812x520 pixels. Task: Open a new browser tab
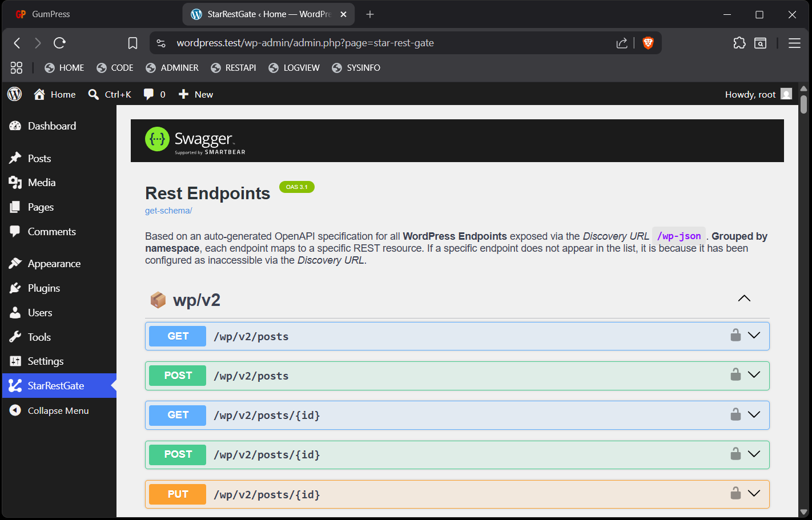[x=370, y=14]
